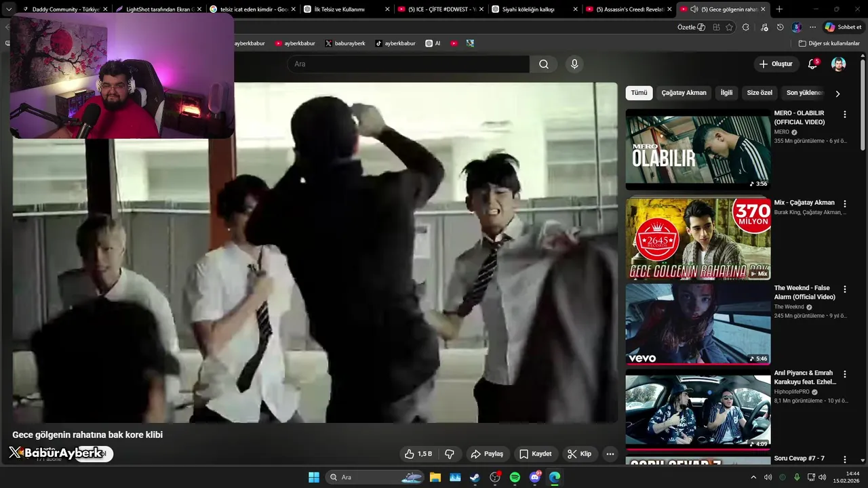Open the tab actions dropdown arrow
The width and height of the screenshot is (868, 488).
(x=9, y=9)
